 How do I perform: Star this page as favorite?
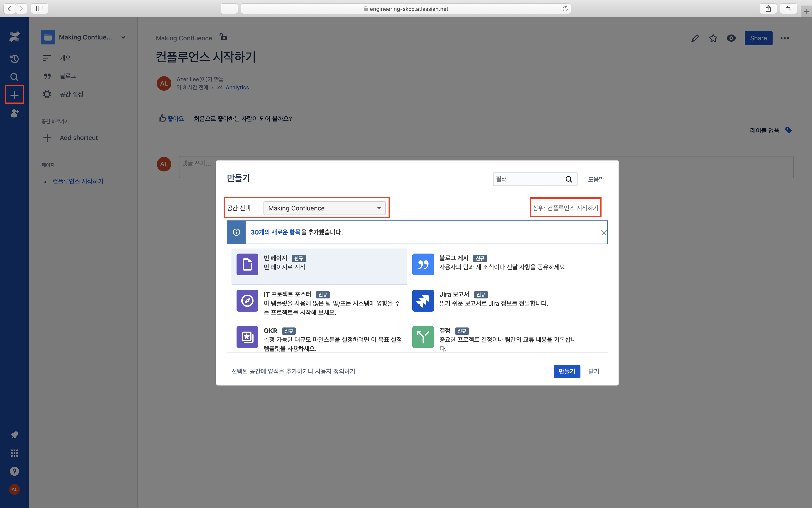(x=713, y=38)
